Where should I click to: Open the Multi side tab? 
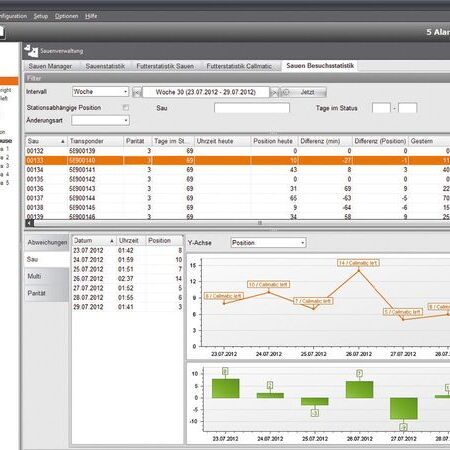pos(47,276)
